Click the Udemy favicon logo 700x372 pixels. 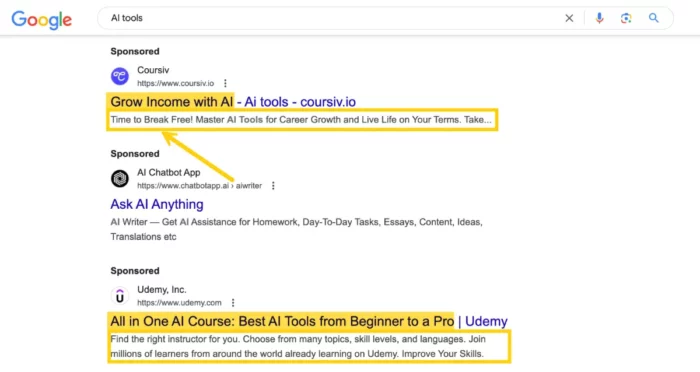pos(120,296)
